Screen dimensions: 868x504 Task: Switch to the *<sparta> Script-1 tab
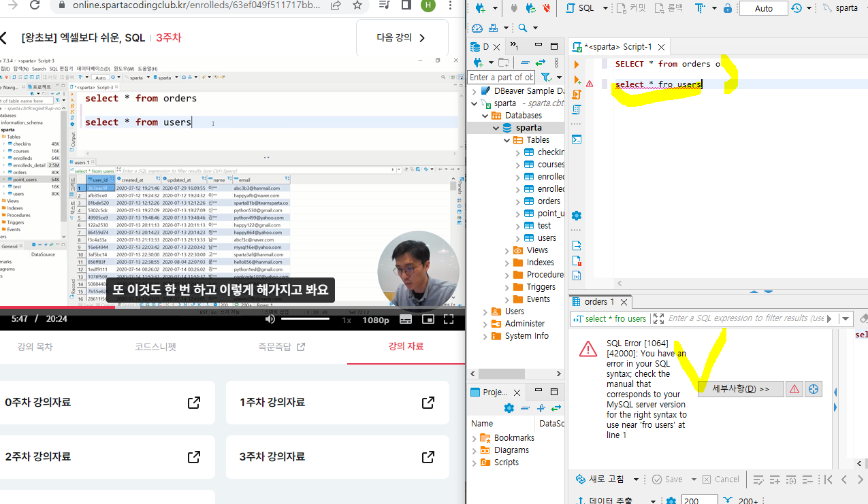618,47
